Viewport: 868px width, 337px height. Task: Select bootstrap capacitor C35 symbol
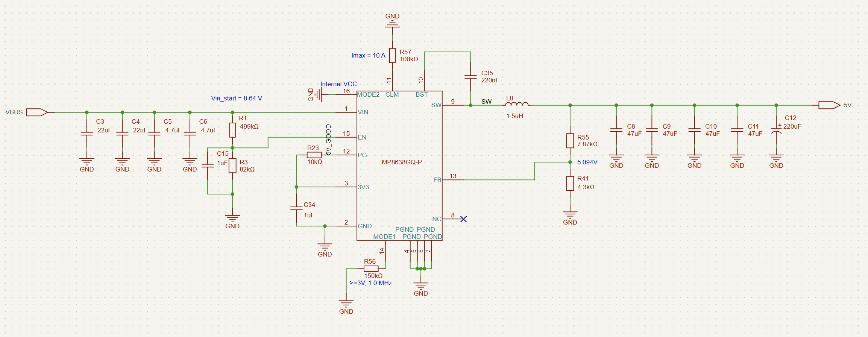click(x=470, y=77)
